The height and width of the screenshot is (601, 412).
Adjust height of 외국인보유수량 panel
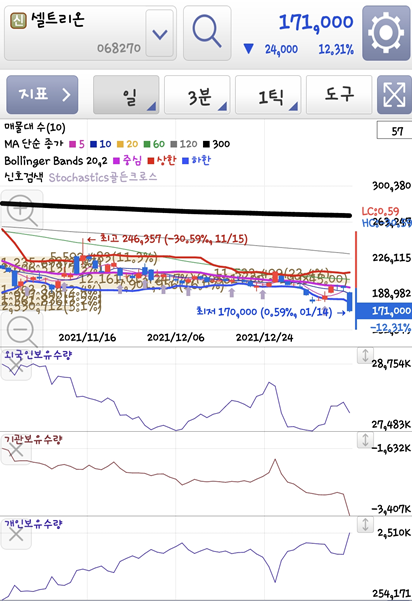365,355
